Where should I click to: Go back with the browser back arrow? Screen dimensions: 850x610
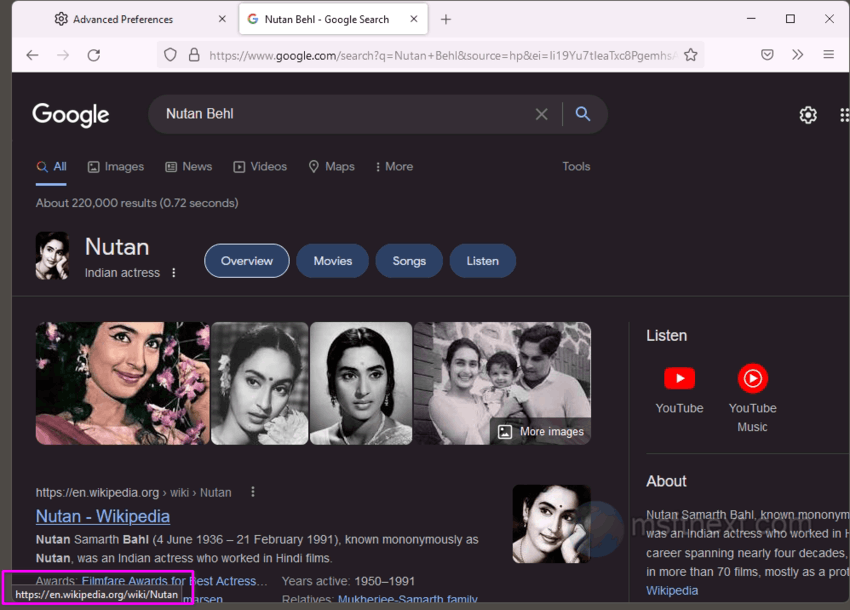[x=33, y=55]
